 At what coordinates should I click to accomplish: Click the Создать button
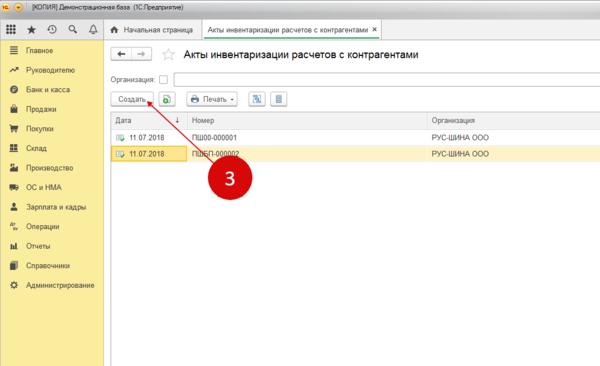[132, 99]
